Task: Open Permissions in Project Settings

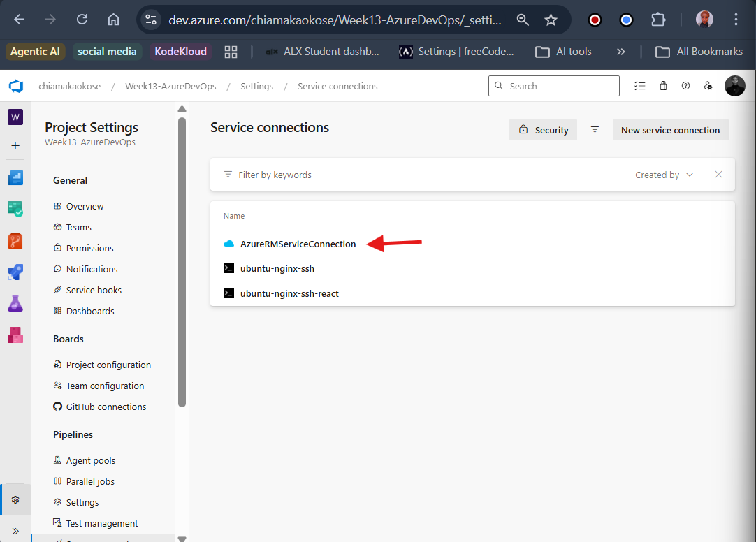Action: [x=83, y=248]
